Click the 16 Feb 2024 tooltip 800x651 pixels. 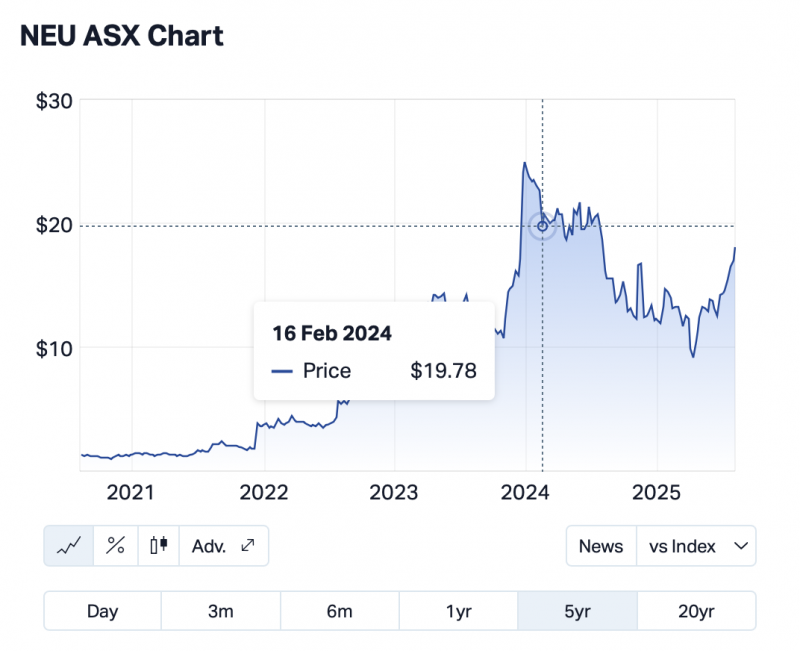tap(374, 352)
